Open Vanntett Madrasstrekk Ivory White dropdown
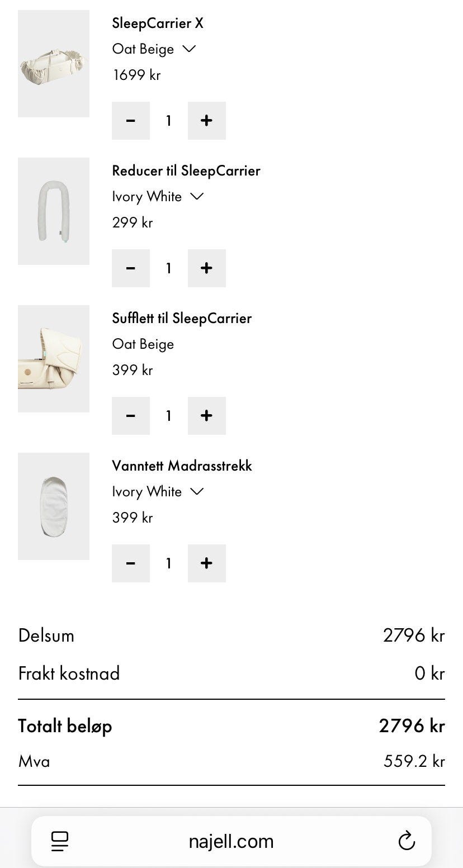 coord(158,492)
